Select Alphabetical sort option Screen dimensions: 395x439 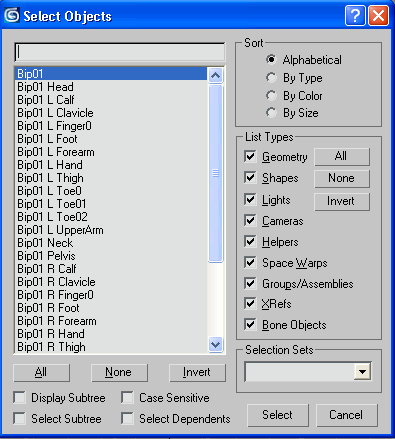point(271,60)
